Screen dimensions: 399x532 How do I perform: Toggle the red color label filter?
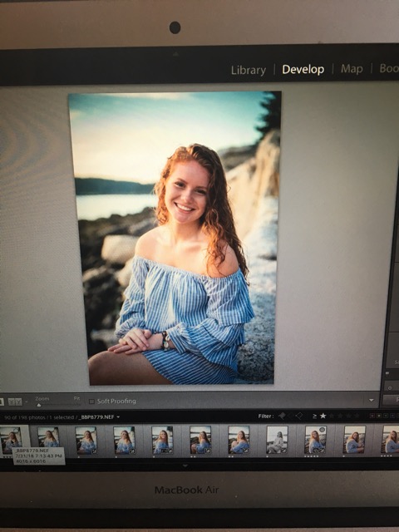click(x=372, y=416)
